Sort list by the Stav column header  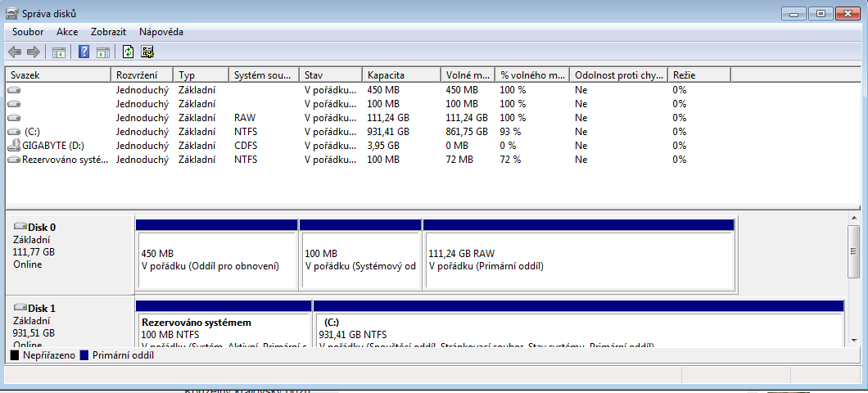tap(330, 75)
